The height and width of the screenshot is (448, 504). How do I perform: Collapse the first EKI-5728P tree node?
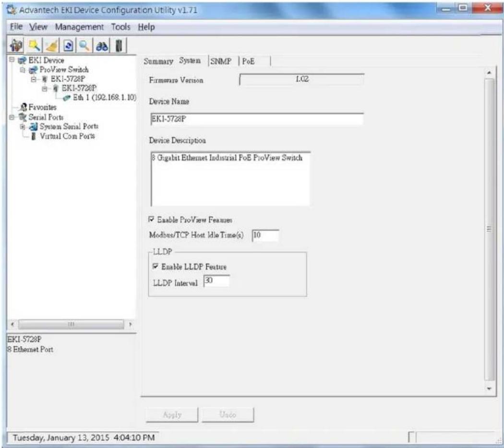[x=34, y=79]
